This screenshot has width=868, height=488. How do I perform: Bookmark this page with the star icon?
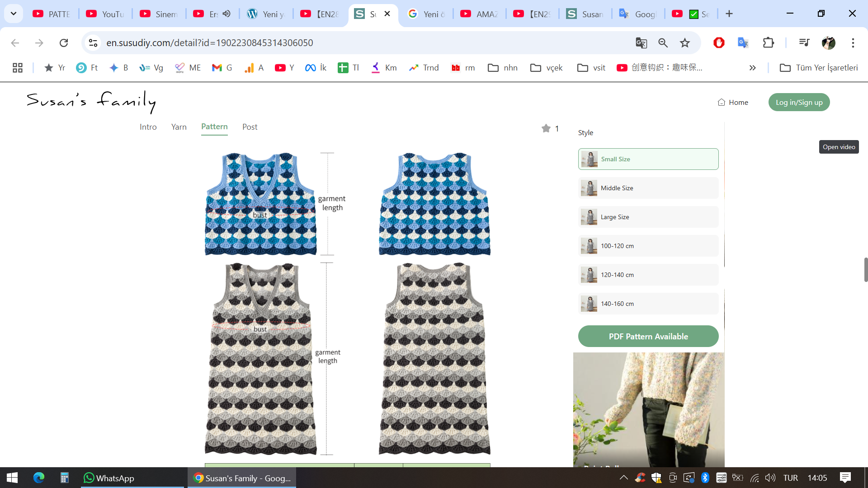pyautogui.click(x=685, y=43)
